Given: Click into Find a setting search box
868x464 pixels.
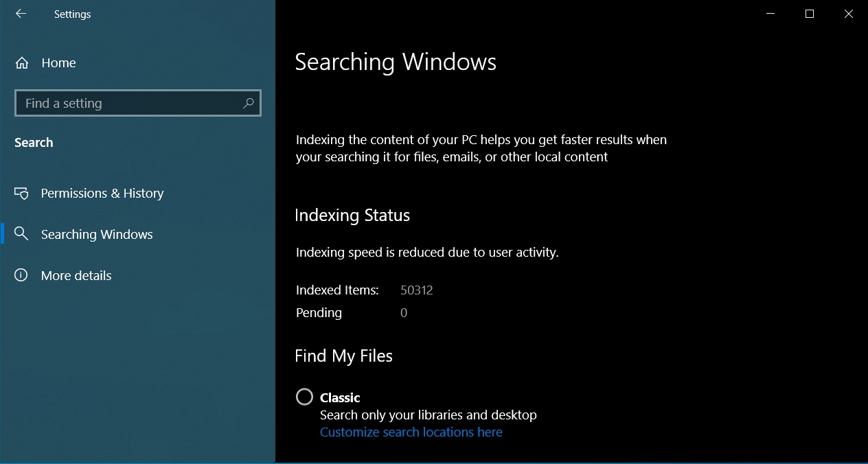Looking at the screenshot, I should tap(138, 103).
